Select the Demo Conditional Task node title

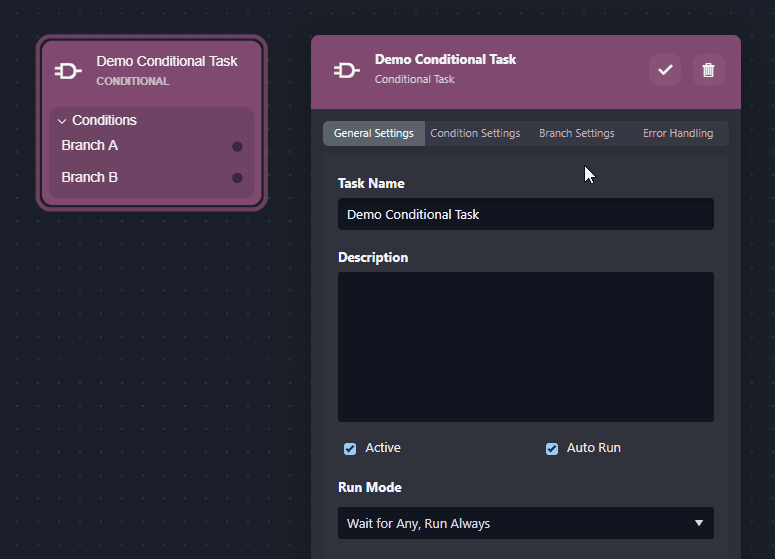click(x=166, y=61)
